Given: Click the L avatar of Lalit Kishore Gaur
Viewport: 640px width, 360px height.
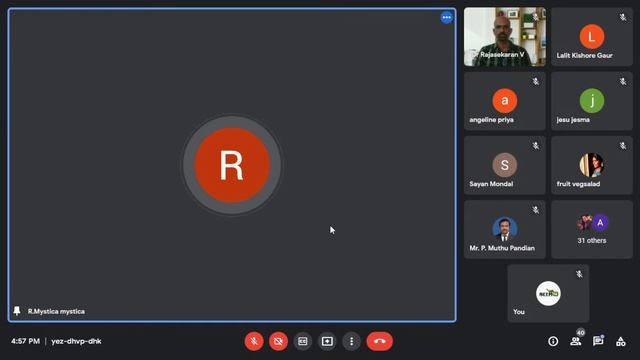Looking at the screenshot, I should pos(592,37).
